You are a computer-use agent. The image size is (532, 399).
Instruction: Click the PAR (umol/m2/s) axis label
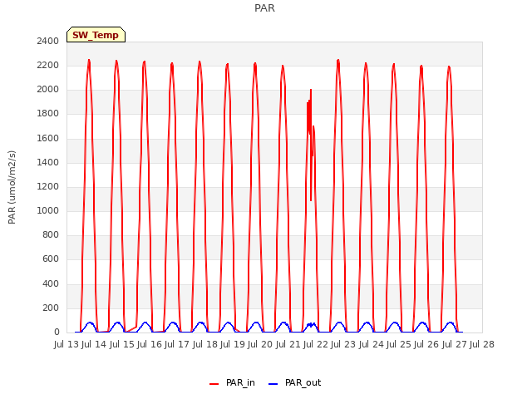12,187
